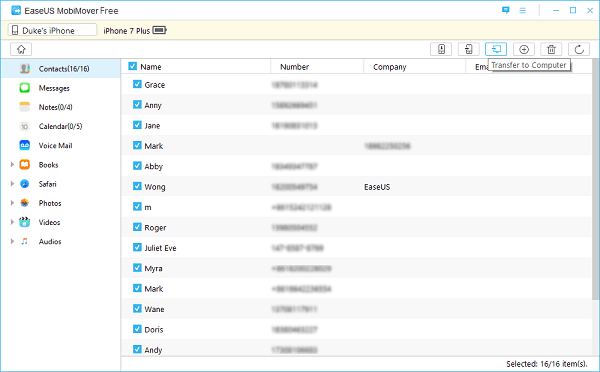Open the Duke's iPhone device selector
Screen dimensions: 600x372
tap(52, 30)
